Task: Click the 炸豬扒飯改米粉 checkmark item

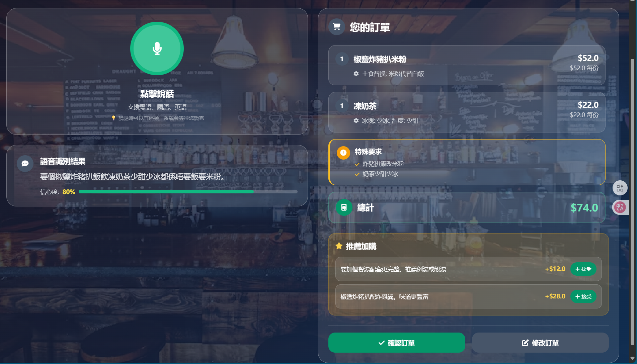Action: click(x=379, y=164)
